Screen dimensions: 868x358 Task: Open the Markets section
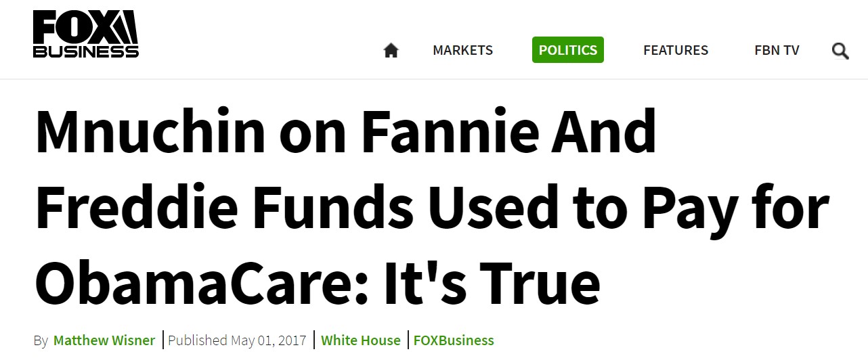(462, 50)
